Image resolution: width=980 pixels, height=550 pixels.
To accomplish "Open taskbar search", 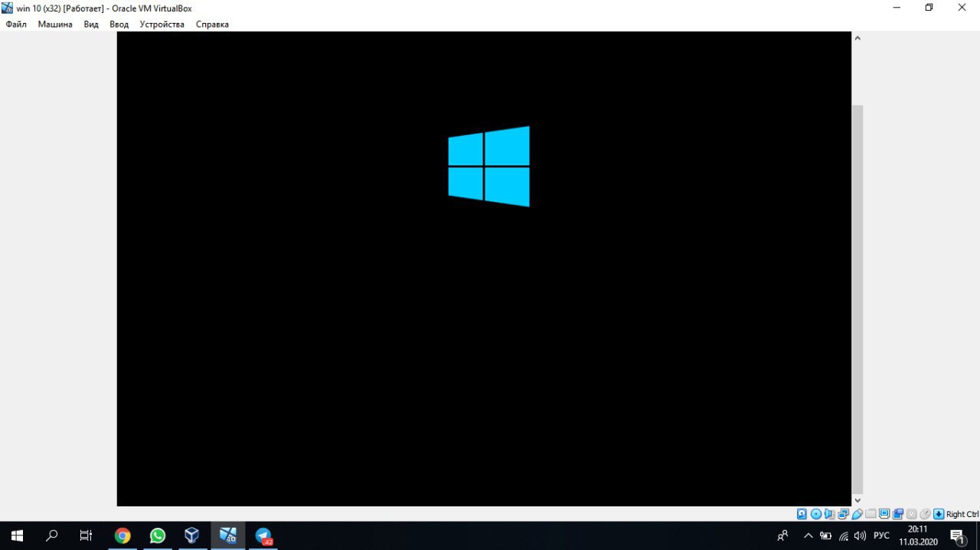I will point(51,535).
